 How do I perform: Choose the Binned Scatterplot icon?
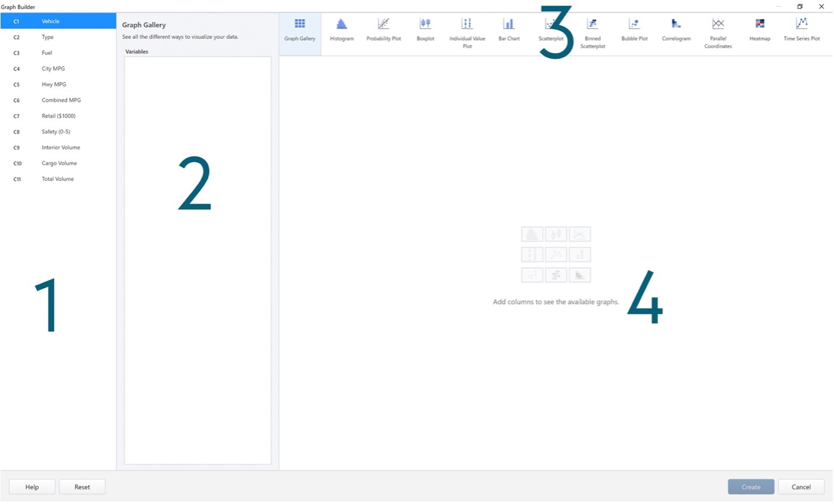592,29
